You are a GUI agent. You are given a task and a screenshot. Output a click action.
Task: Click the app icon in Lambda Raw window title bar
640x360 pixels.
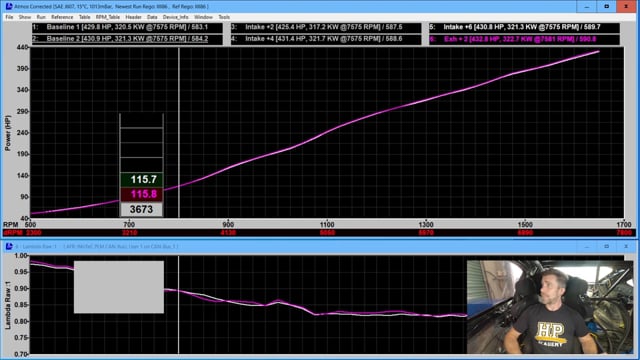(9, 247)
